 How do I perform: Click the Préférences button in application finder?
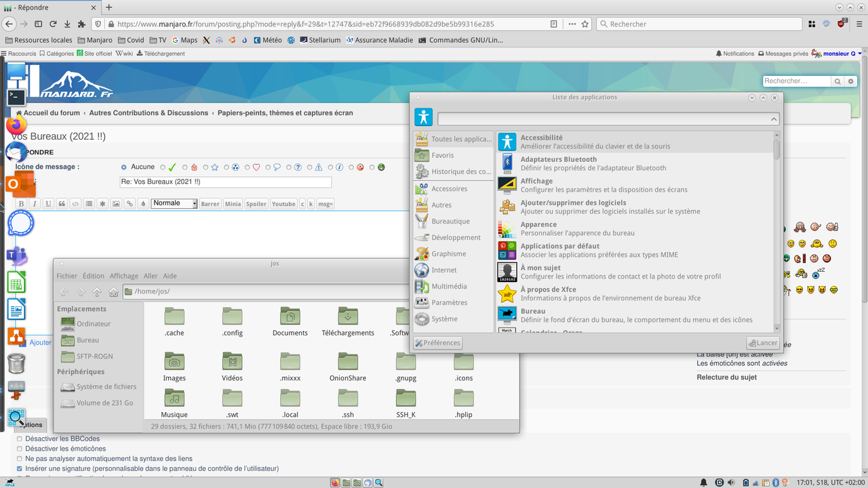437,343
